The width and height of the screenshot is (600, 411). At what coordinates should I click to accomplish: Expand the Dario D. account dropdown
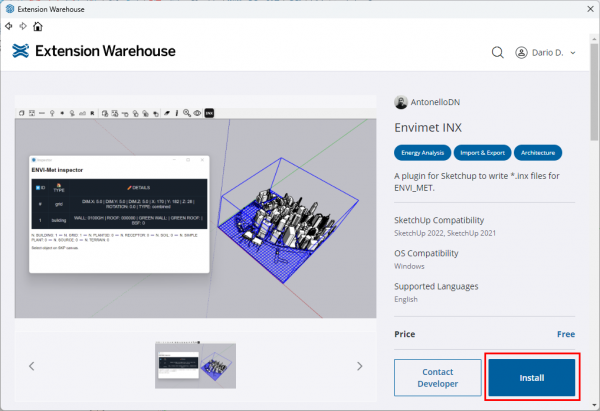572,52
